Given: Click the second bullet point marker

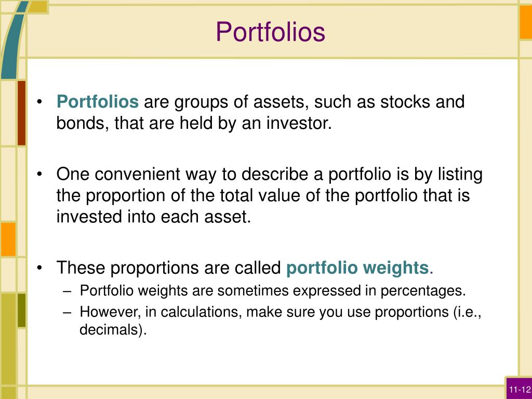Looking at the screenshot, I should tap(39, 174).
